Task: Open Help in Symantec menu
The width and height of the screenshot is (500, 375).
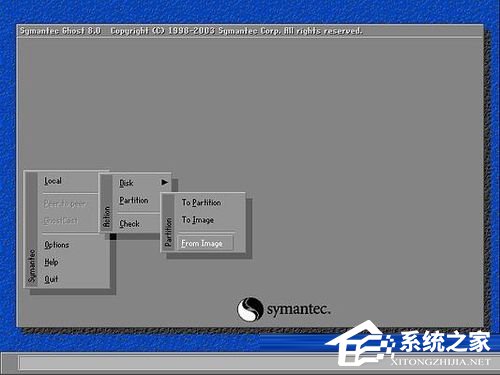Action: tap(51, 262)
